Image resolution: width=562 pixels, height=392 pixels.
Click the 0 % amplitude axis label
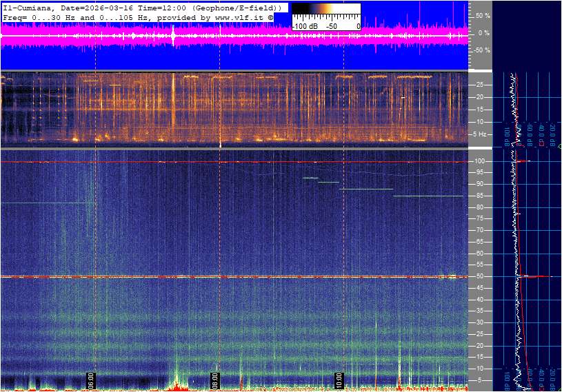coord(483,33)
